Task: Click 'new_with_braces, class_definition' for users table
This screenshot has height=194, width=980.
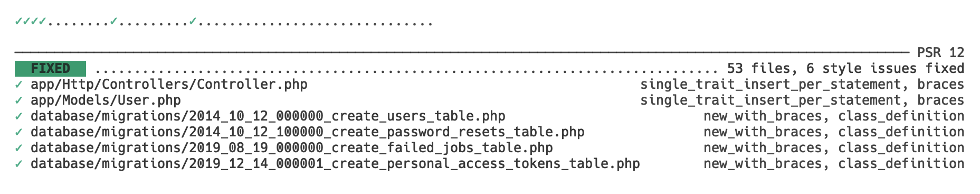Action: point(834,116)
